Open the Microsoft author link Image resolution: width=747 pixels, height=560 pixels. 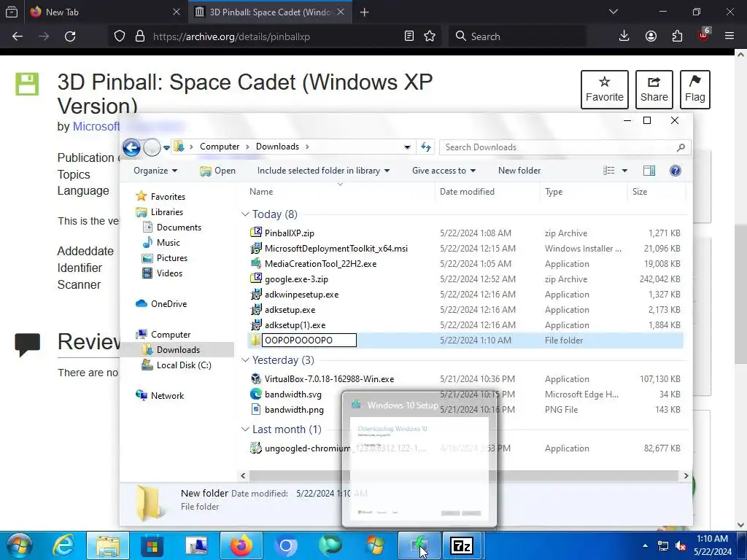(96, 126)
